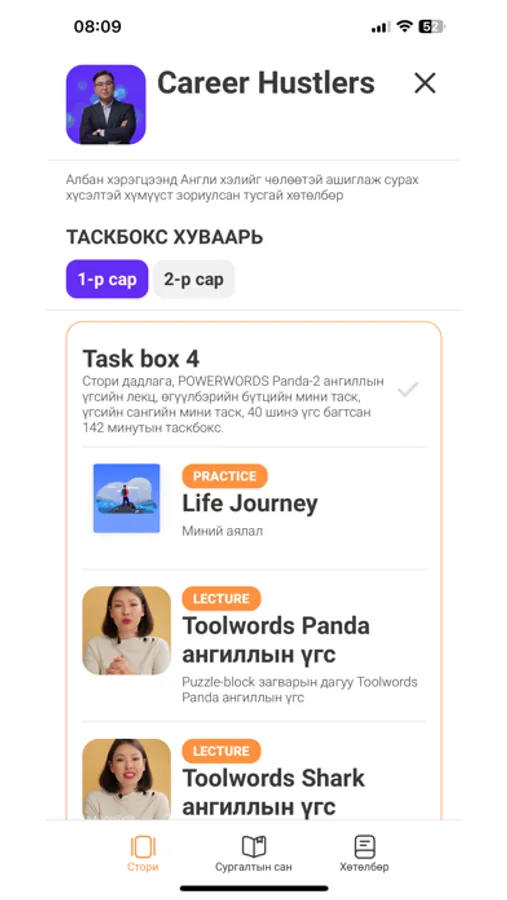Open the Life Journey thumbnail image
This screenshot has height=900, width=507.
tap(126, 498)
